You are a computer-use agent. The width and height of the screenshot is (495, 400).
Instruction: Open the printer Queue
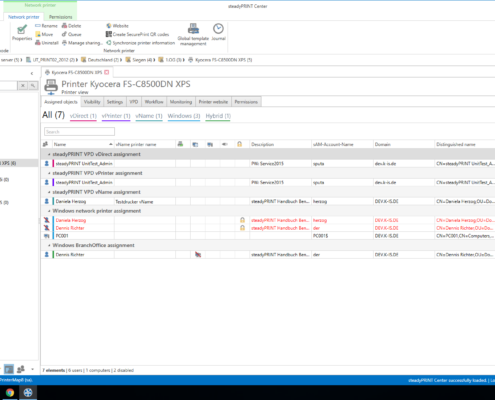pyautogui.click(x=71, y=34)
